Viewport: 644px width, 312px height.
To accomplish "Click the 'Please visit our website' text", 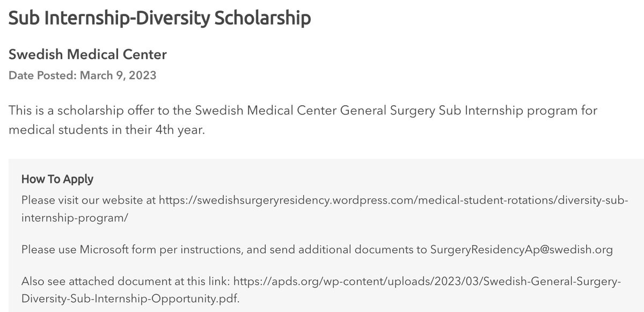I will (x=82, y=200).
